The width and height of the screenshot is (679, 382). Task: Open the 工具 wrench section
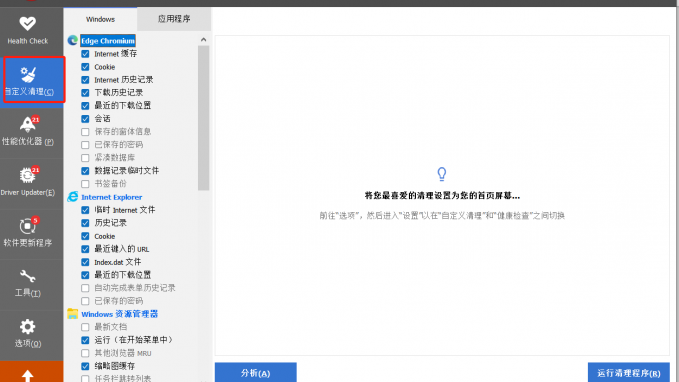(28, 284)
